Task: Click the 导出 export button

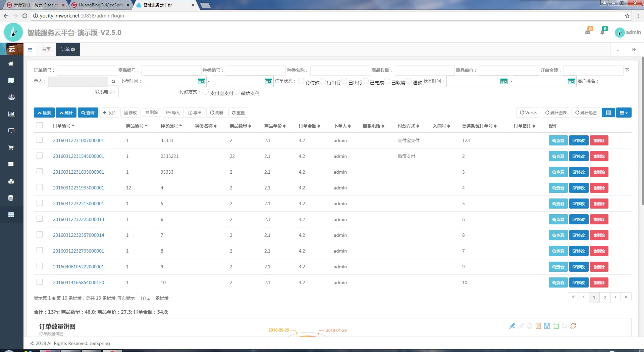Action: click(195, 113)
